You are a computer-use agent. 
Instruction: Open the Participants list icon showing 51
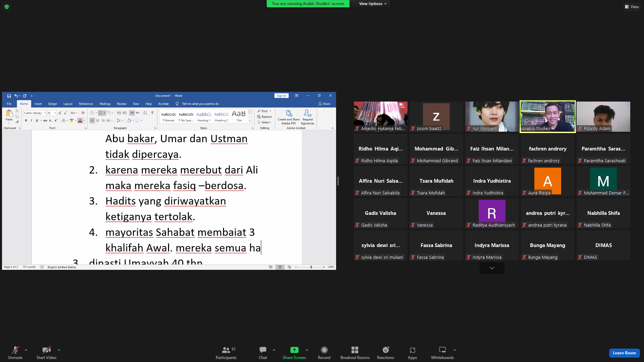tap(226, 350)
